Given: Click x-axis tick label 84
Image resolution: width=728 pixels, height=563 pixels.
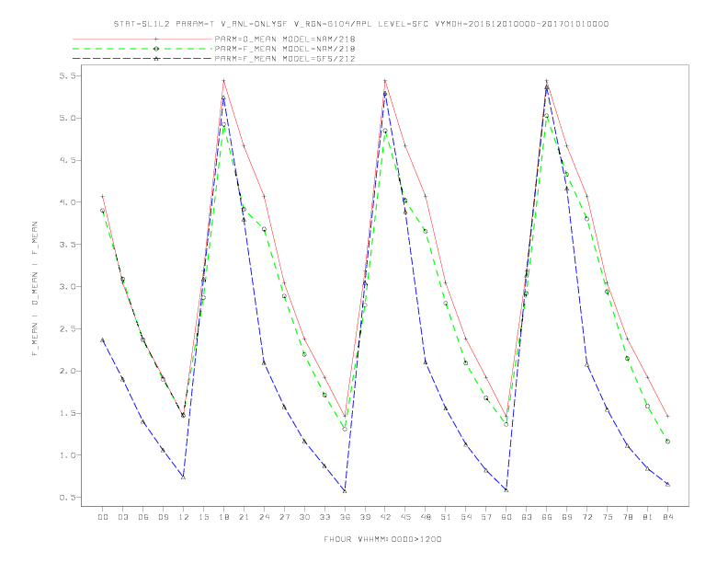Looking at the screenshot, I should tap(668, 517).
